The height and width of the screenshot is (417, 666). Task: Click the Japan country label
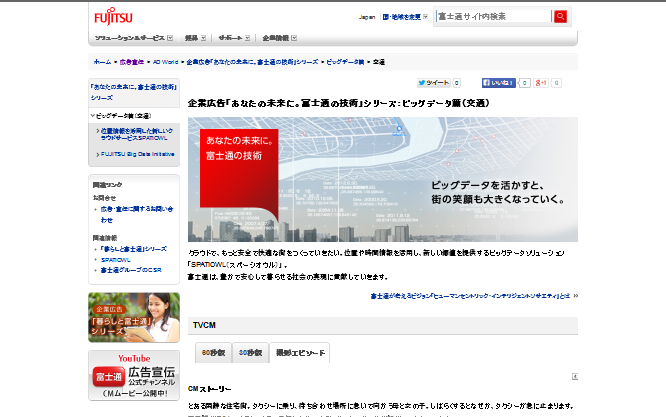(x=367, y=17)
